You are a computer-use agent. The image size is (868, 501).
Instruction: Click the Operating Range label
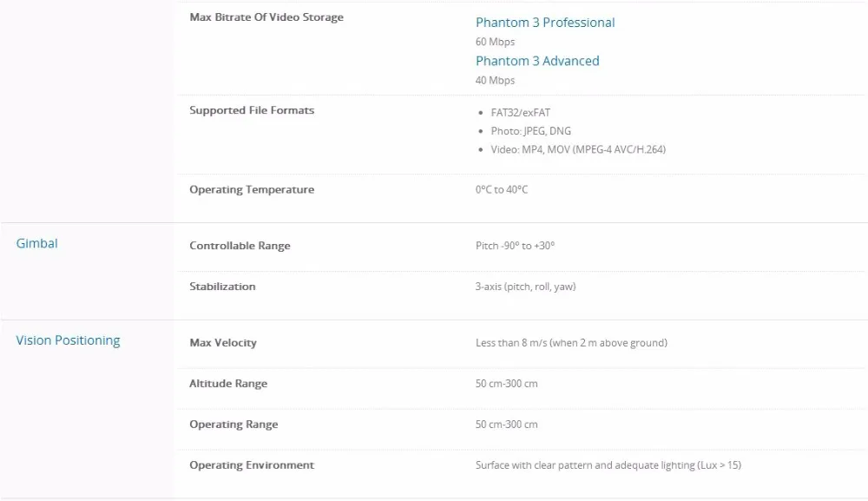tap(233, 425)
